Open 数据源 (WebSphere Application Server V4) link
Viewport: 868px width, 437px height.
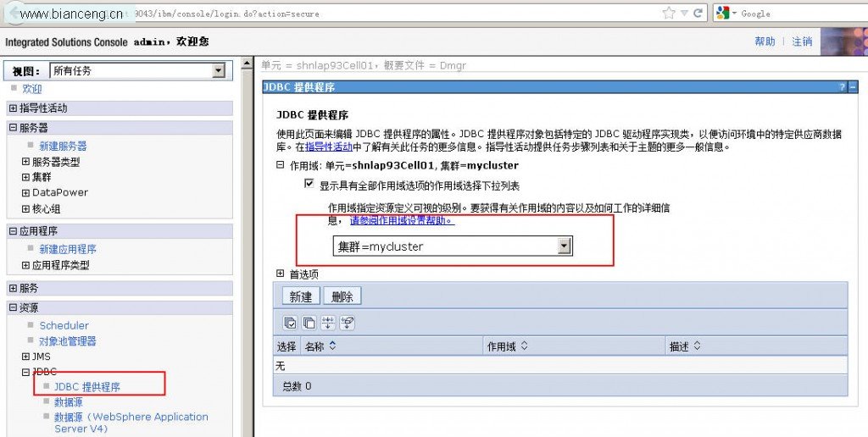[131, 423]
